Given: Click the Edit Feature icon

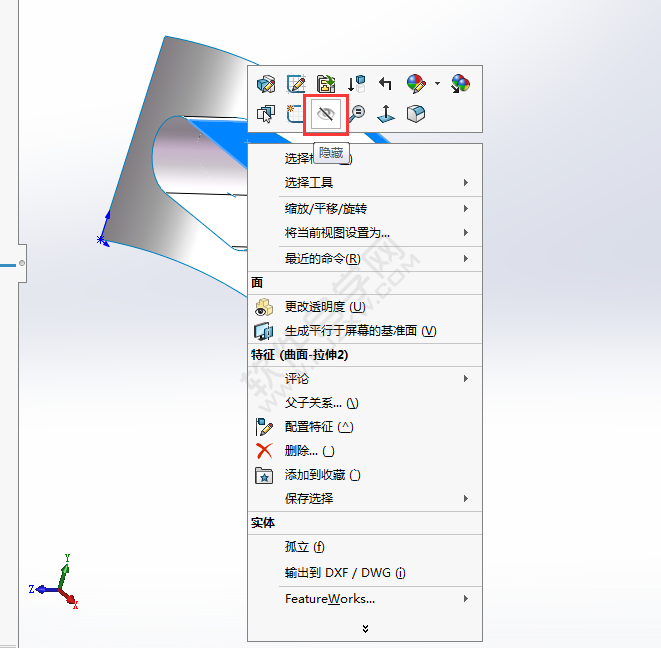Looking at the screenshot, I should (x=266, y=83).
